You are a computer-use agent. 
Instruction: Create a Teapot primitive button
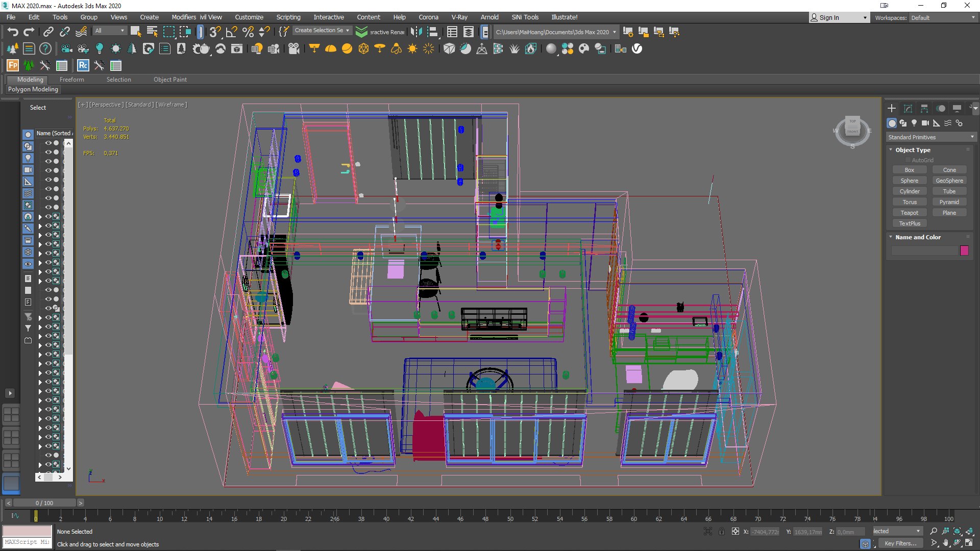pyautogui.click(x=909, y=213)
